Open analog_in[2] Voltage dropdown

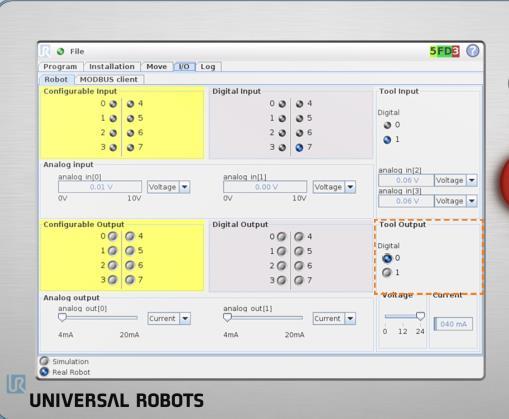(456, 180)
